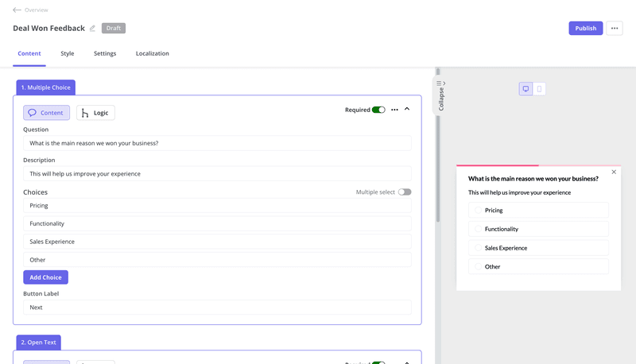636x364 pixels.
Task: Click the Deal Won Feedback title
Action: tap(48, 29)
